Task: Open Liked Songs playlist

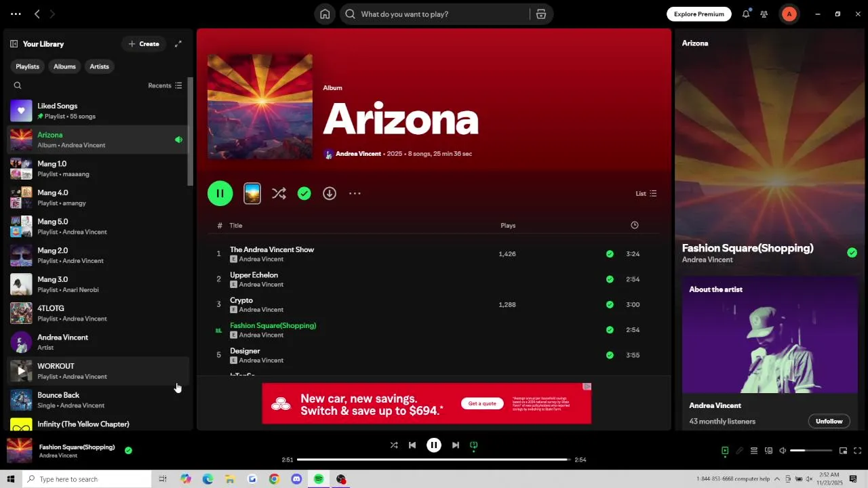Action: [96, 110]
